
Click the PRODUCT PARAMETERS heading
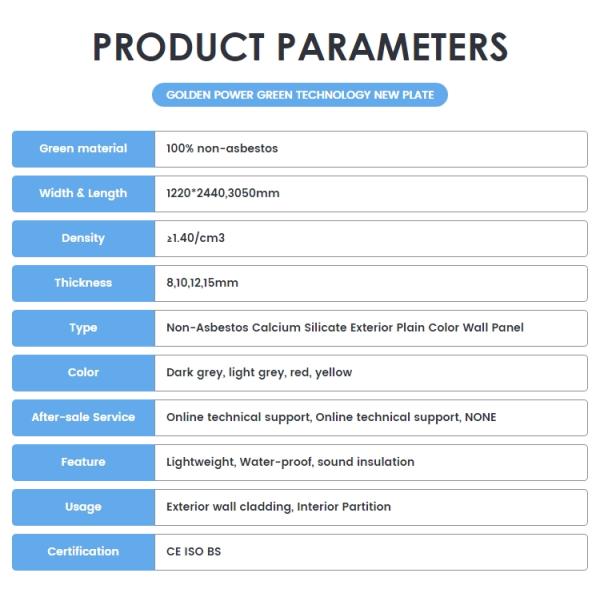[300, 47]
